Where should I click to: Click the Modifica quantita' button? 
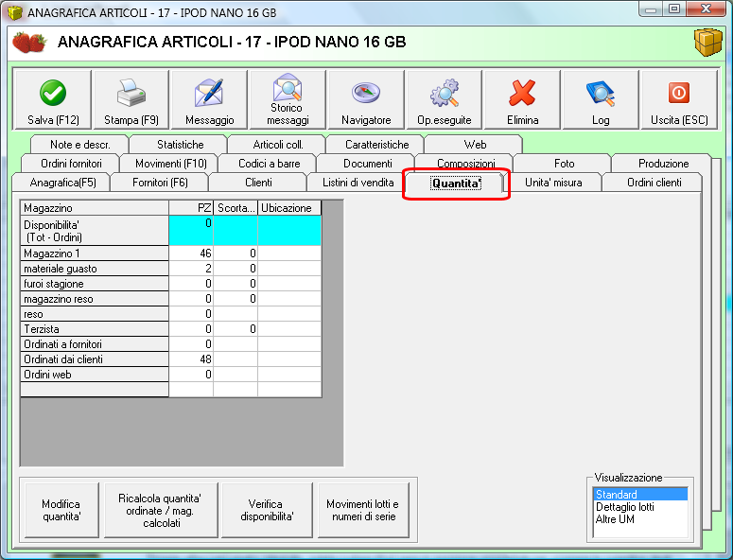(x=61, y=510)
